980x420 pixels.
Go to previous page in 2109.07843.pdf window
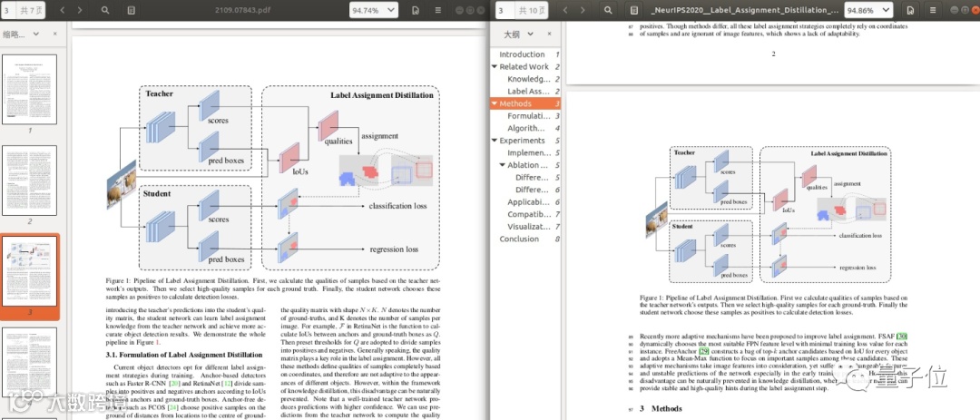[63, 10]
